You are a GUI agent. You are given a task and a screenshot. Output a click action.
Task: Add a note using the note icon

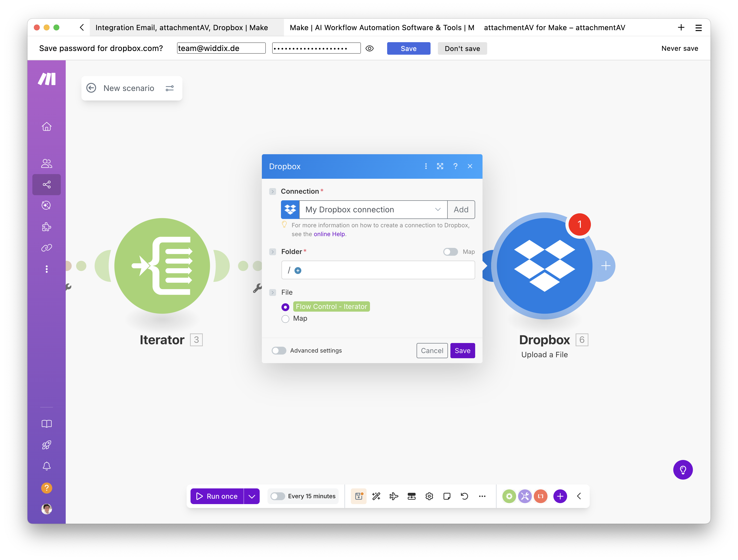pyautogui.click(x=447, y=496)
